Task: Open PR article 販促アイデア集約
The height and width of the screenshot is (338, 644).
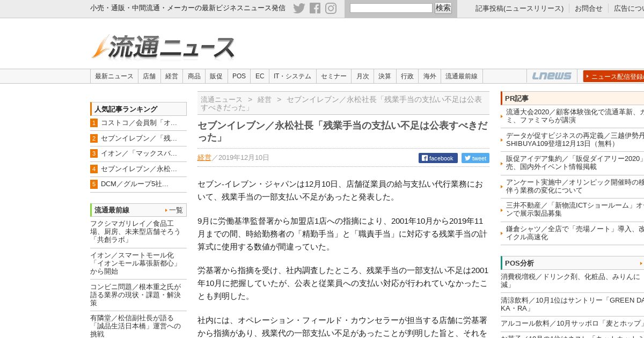Action: pyautogui.click(x=574, y=163)
